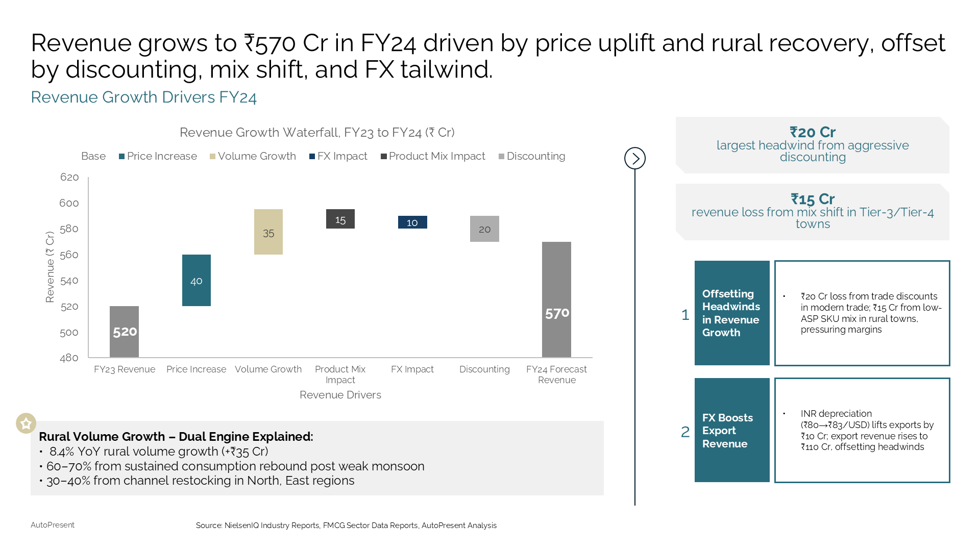This screenshot has width=980, height=551.
Task: Select the FY24 Forecast 570 bar
Action: point(556,299)
